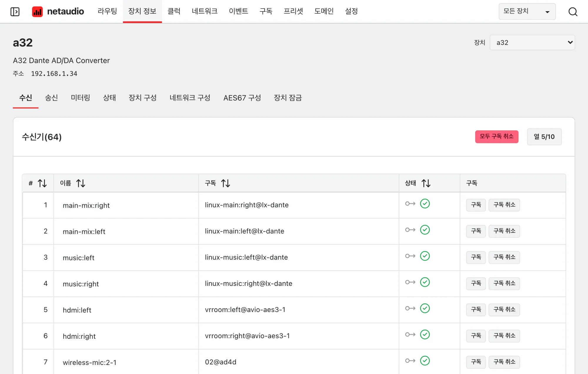The height and width of the screenshot is (374, 588).
Task: Open the 네트워크 menu item
Action: tap(205, 11)
